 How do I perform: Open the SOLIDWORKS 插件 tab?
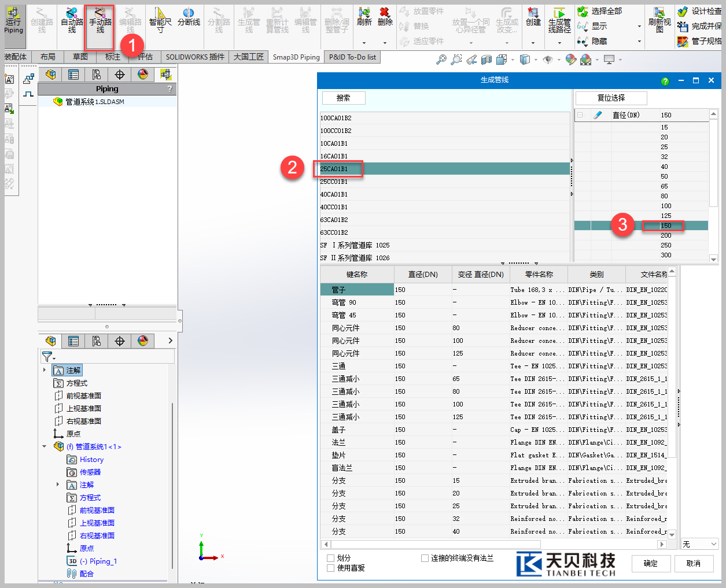coord(195,57)
